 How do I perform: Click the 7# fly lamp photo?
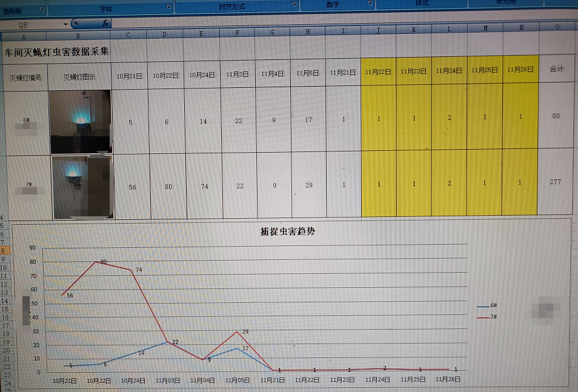pyautogui.click(x=82, y=187)
